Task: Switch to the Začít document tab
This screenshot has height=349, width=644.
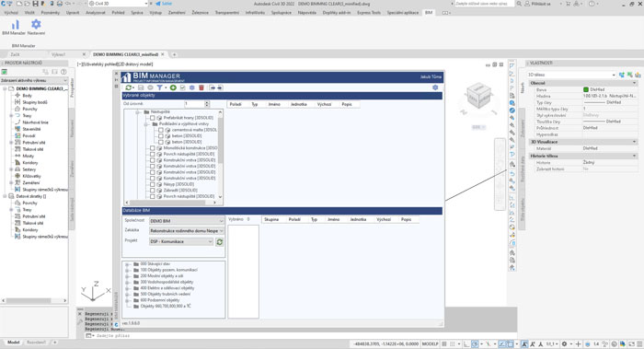Action: click(x=15, y=54)
